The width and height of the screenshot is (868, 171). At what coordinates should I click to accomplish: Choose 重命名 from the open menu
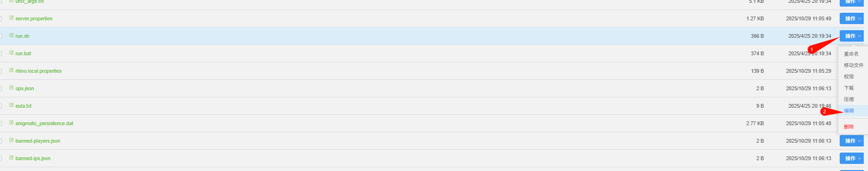point(851,54)
